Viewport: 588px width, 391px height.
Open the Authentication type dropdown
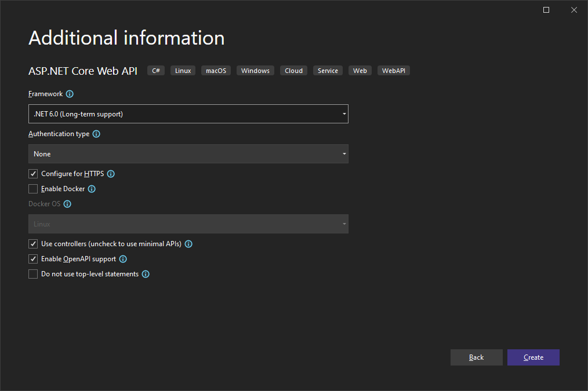pyautogui.click(x=344, y=154)
